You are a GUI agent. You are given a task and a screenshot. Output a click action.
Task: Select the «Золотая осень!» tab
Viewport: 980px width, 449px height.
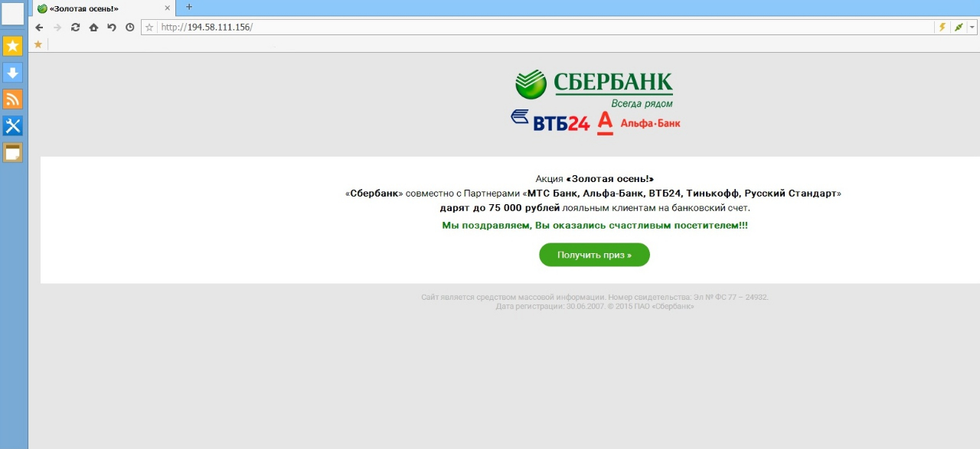pyautogui.click(x=100, y=8)
